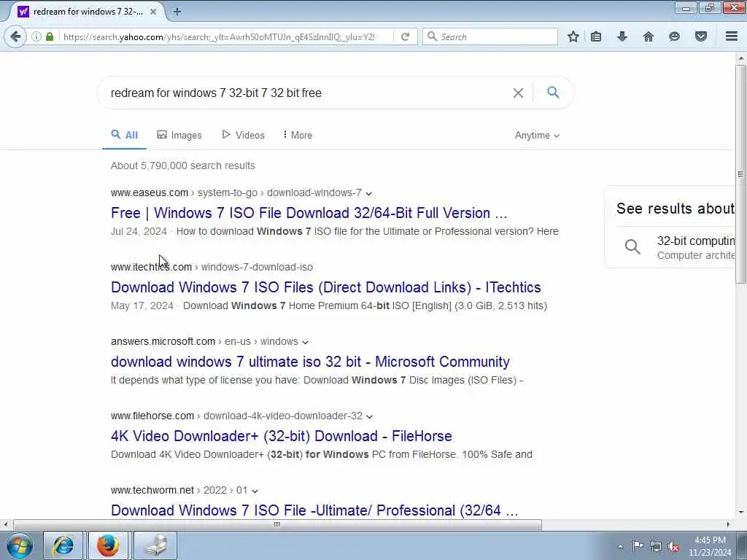
Task: Open the Firefox hamburger menu
Action: click(x=732, y=36)
